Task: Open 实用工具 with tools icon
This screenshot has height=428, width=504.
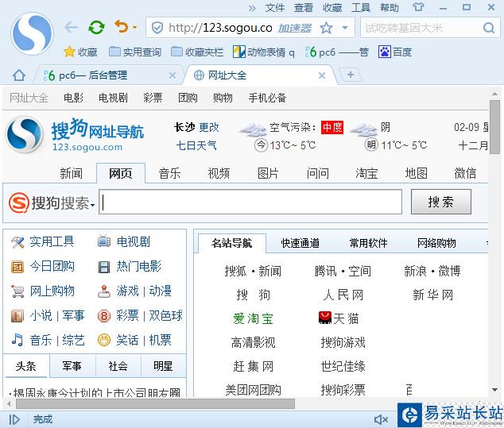Action: (x=42, y=241)
